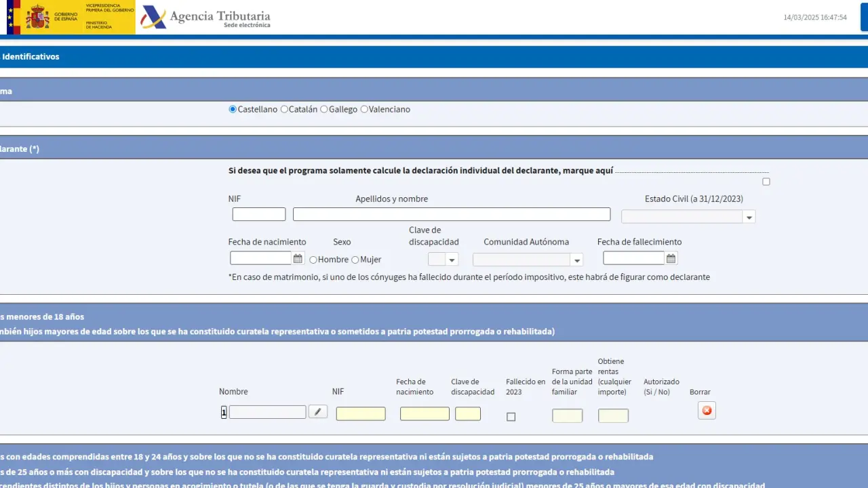
Task: Click the red Borrar delete icon
Action: click(x=707, y=411)
